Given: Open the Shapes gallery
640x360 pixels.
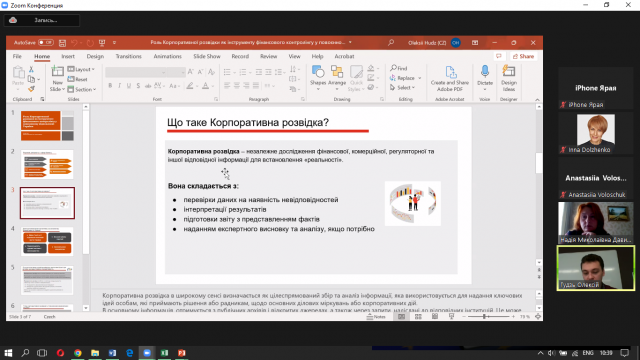Looking at the screenshot, I should (x=318, y=76).
